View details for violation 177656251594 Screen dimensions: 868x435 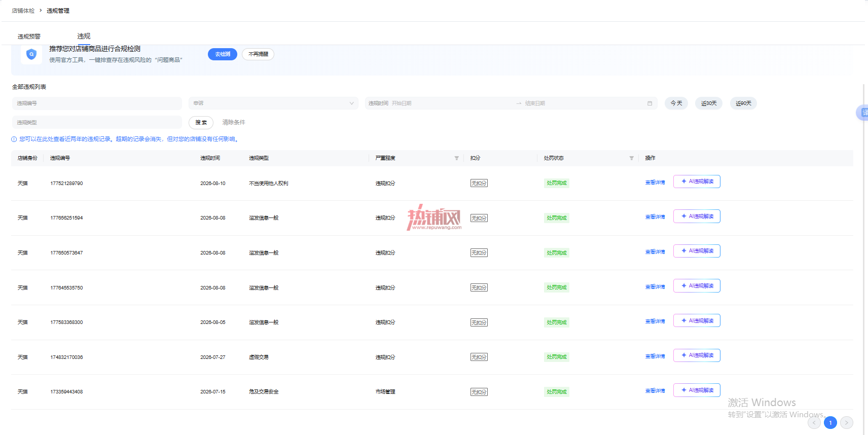point(655,217)
